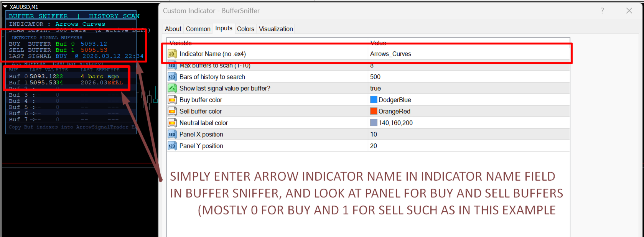This screenshot has width=644, height=237.
Task: Select the Visualization tab
Action: coord(276,29)
